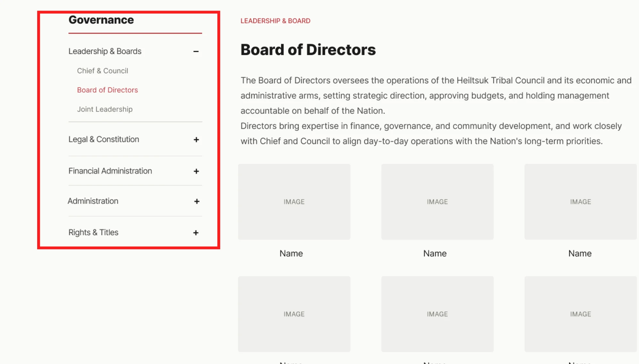Expand Legal & Constitution using the plus icon

(196, 140)
